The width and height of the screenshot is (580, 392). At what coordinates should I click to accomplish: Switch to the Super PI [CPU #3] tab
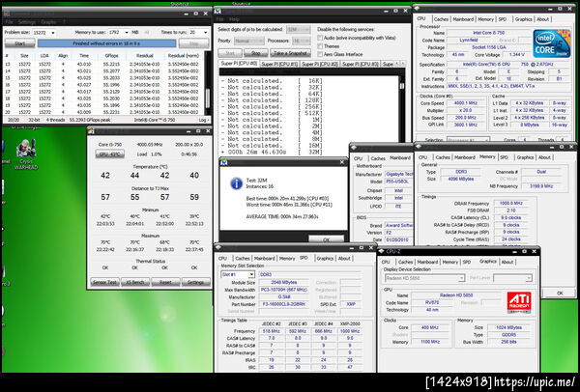tap(360, 64)
